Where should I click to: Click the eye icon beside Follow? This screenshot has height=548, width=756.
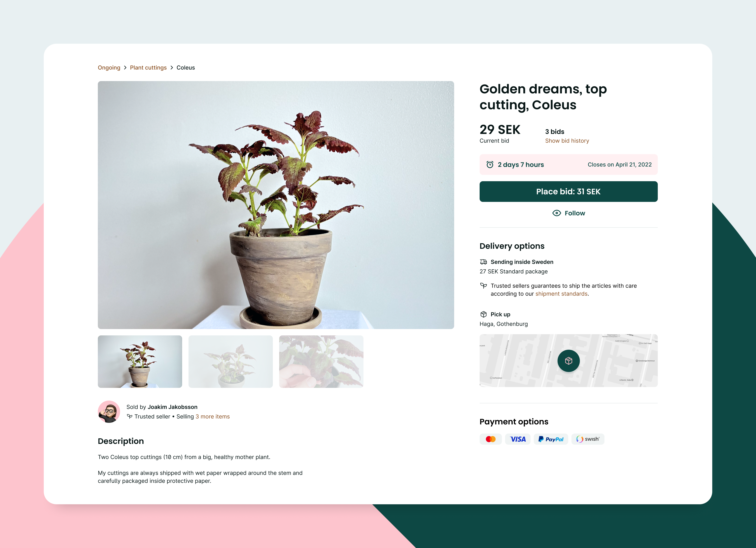point(557,213)
